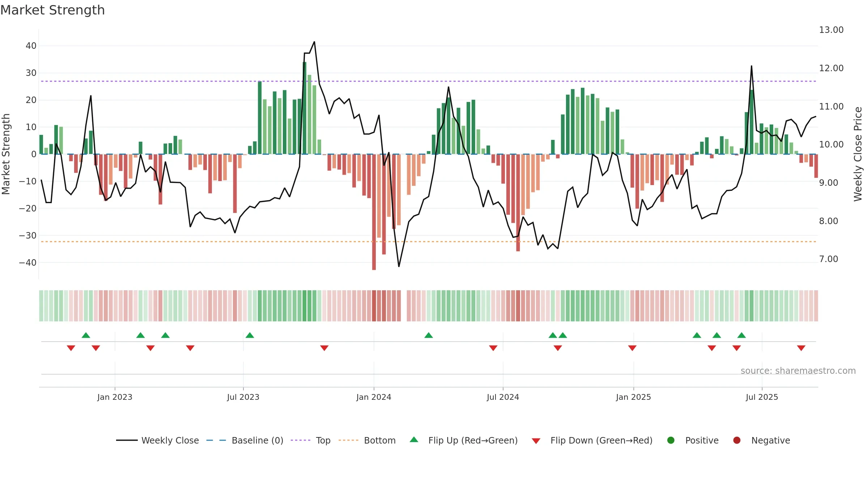
Task: Click the Jul 2025 axis label
Action: [762, 397]
